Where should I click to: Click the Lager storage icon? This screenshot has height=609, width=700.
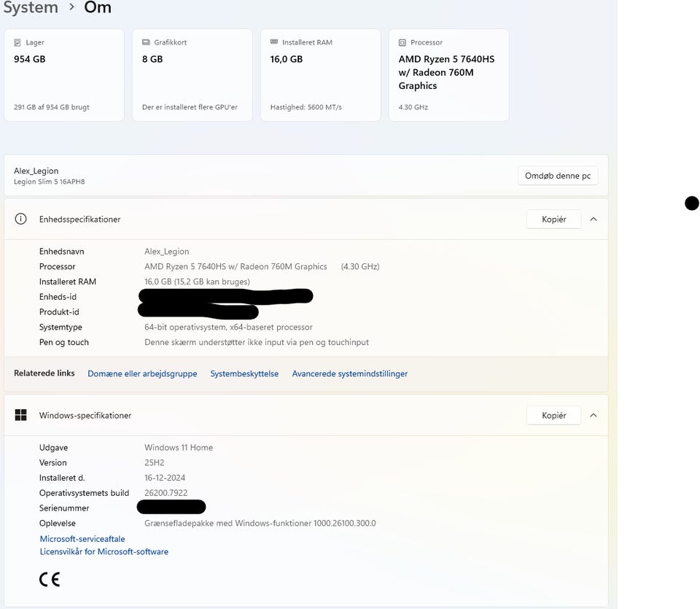17,42
